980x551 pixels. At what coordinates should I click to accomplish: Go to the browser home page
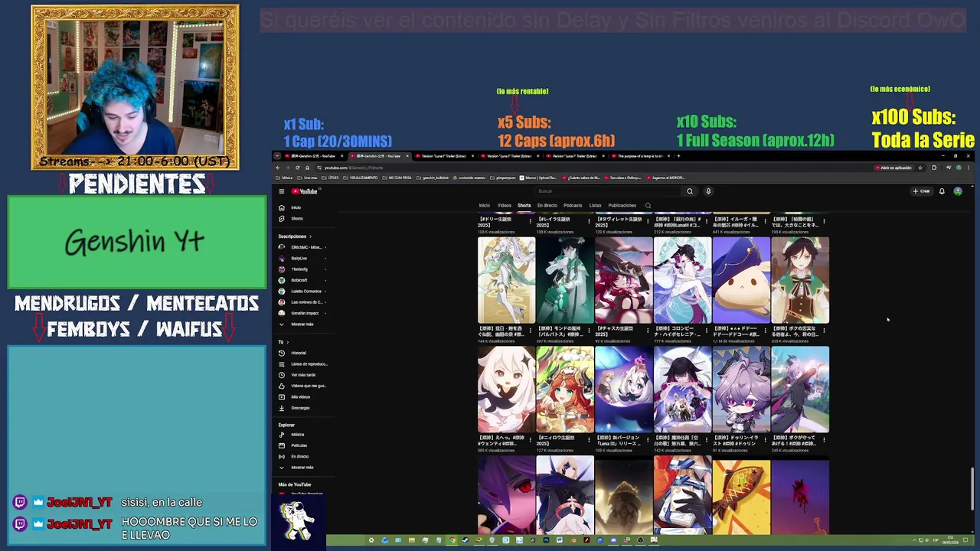307,168
